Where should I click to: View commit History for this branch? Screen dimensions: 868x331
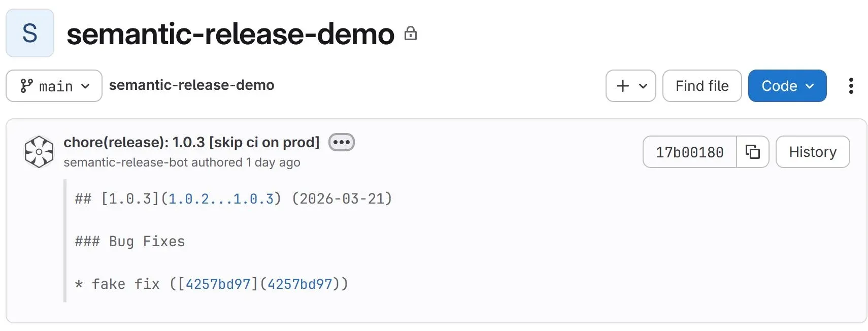[813, 152]
